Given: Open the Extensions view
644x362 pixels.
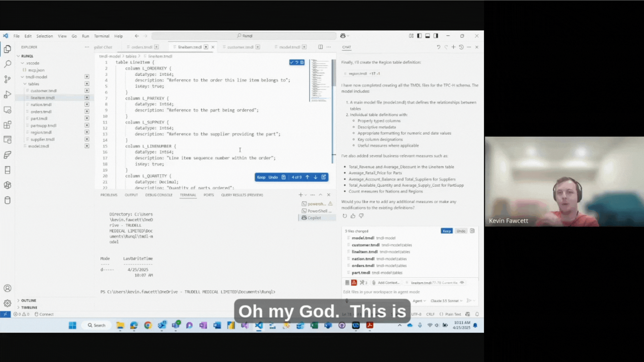Looking at the screenshot, I should (x=7, y=125).
